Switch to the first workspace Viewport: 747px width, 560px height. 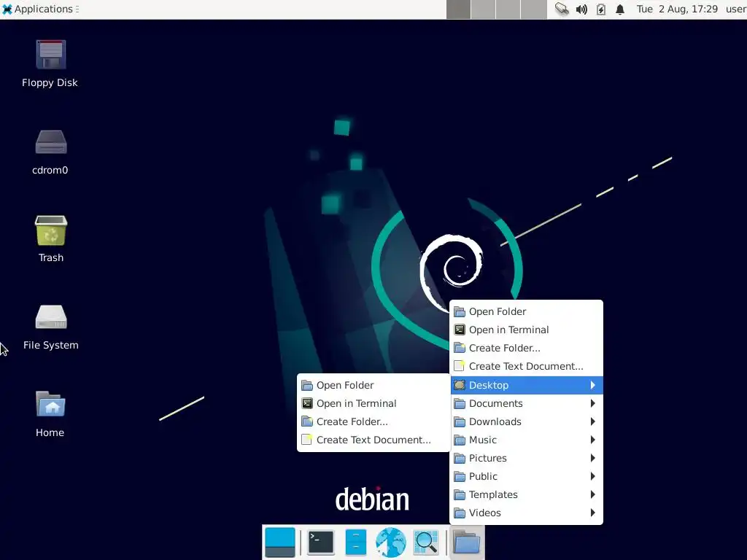(x=458, y=9)
